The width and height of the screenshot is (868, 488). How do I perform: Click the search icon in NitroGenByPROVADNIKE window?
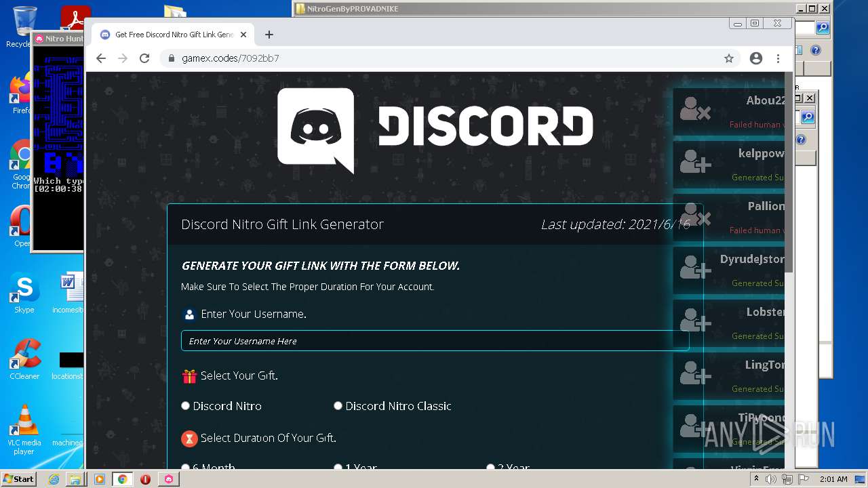[823, 28]
